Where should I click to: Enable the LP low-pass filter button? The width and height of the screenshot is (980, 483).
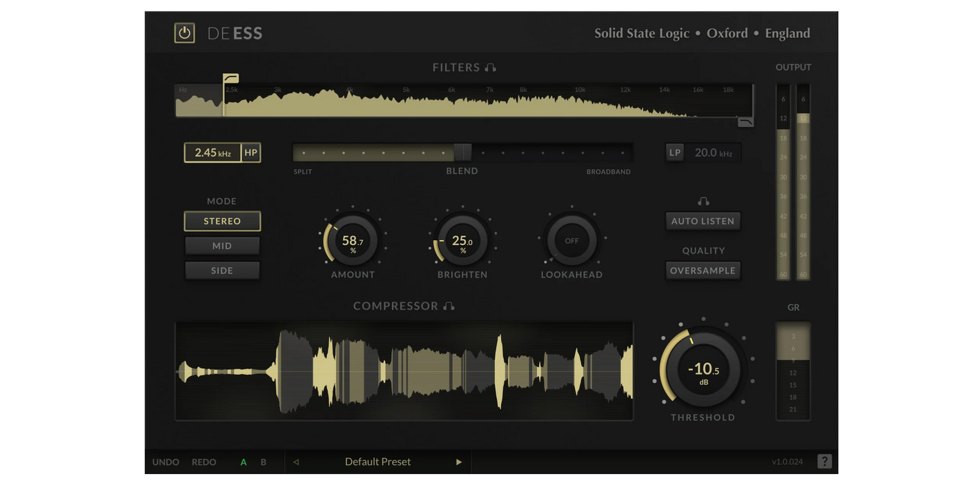[675, 152]
